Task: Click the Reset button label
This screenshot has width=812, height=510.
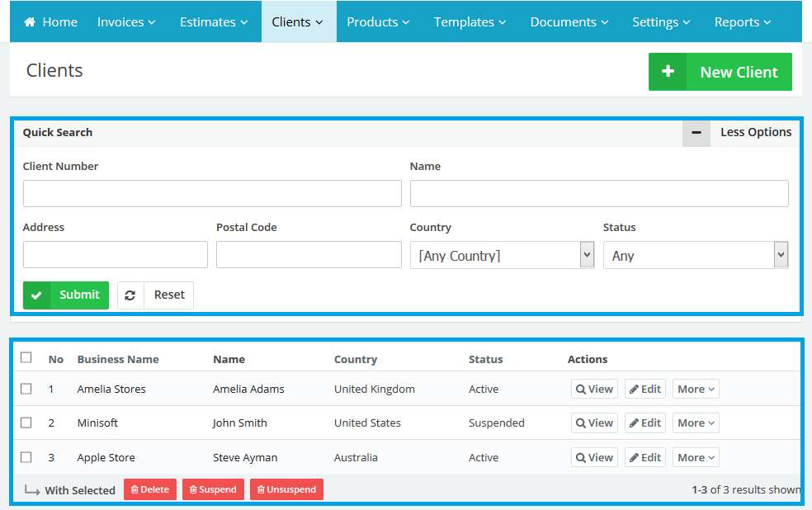Action: click(x=169, y=295)
